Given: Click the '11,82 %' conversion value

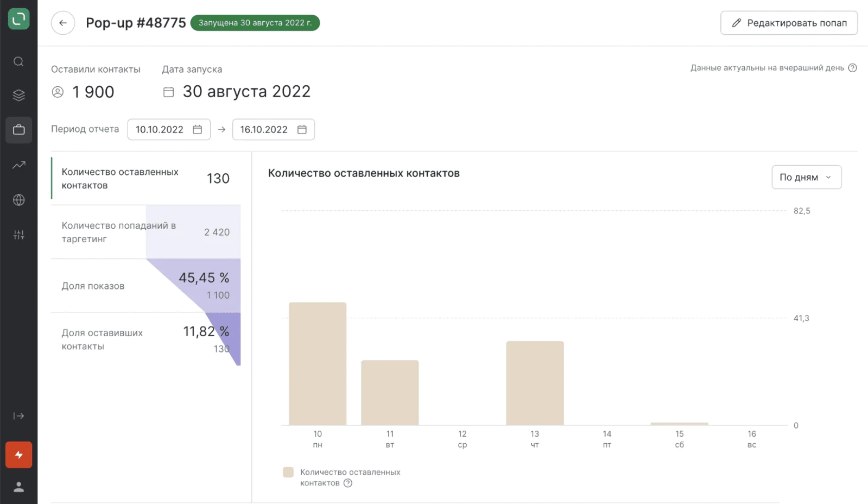Looking at the screenshot, I should 206,331.
